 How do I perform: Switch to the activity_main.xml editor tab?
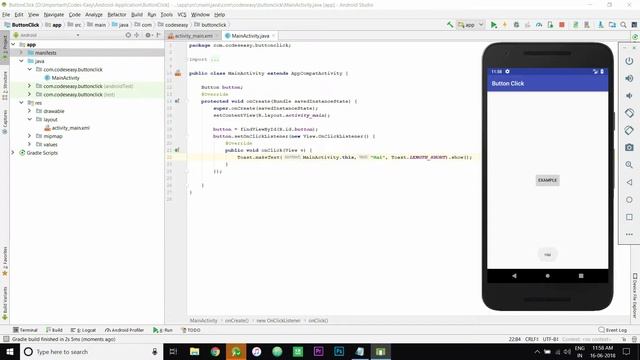coord(193,36)
